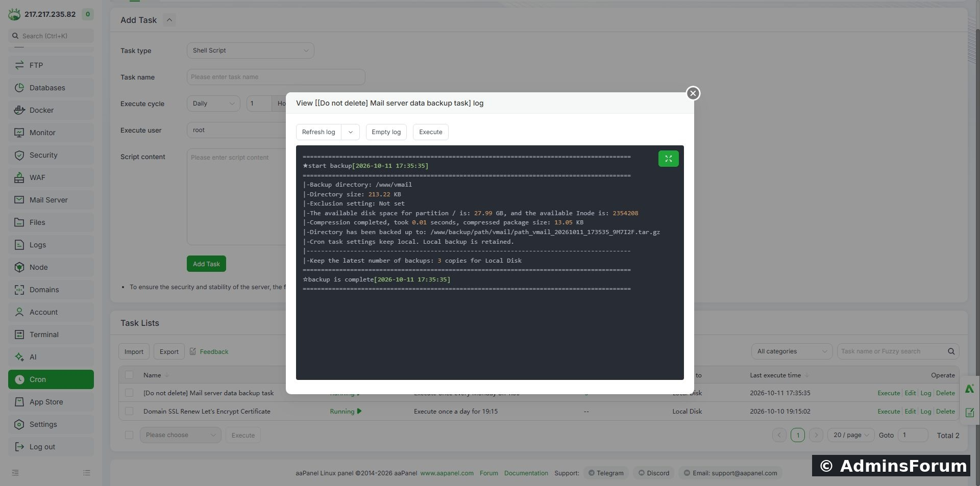Click the Account person icon

(x=19, y=312)
